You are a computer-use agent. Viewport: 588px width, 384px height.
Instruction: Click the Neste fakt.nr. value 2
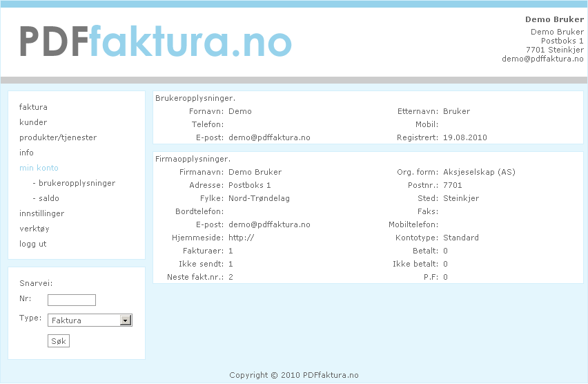pyautogui.click(x=231, y=277)
